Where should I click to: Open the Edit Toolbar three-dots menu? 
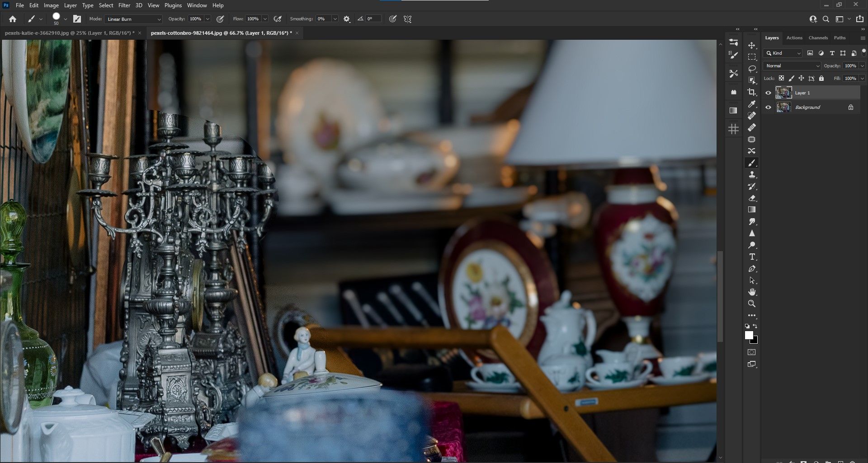[752, 316]
